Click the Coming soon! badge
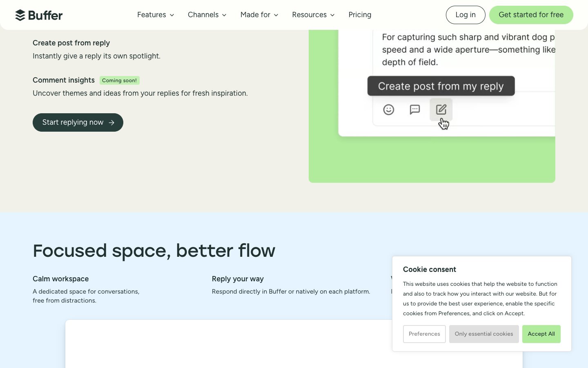The width and height of the screenshot is (588, 368). pyautogui.click(x=119, y=81)
